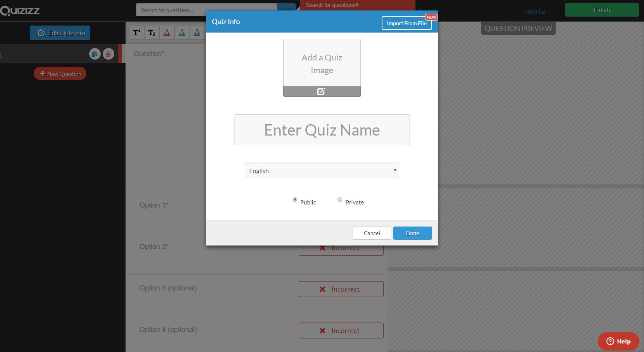Toggle Option 3 Incorrect answer button
This screenshot has height=352, width=644.
pyautogui.click(x=341, y=289)
